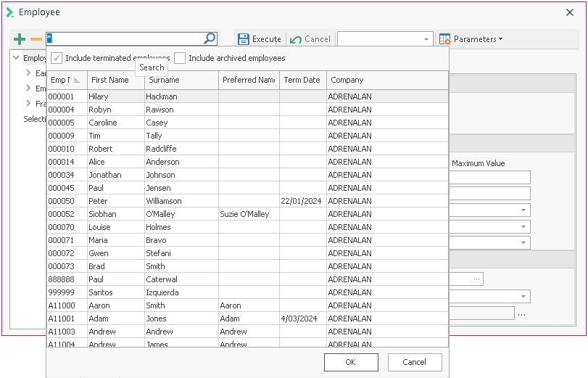Expand the first child node under Employee
The height and width of the screenshot is (378, 588).
(28, 73)
